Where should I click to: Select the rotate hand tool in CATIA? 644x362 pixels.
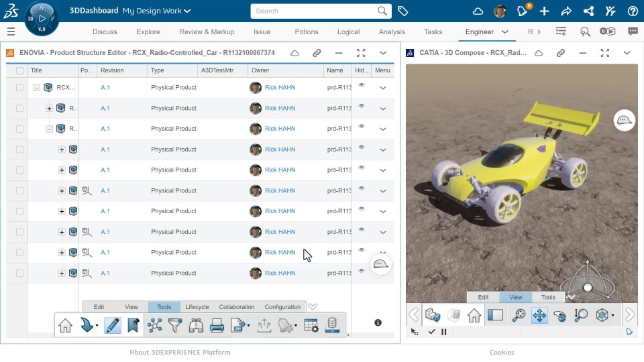click(559, 315)
